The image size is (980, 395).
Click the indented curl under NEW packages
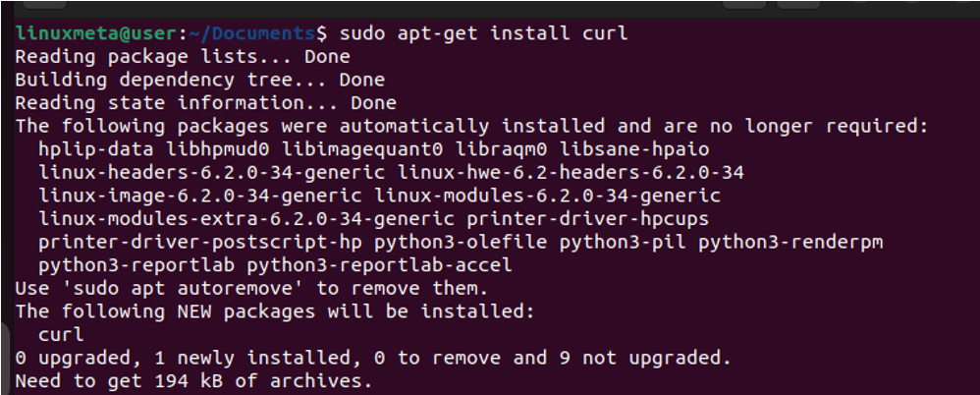coord(61,335)
